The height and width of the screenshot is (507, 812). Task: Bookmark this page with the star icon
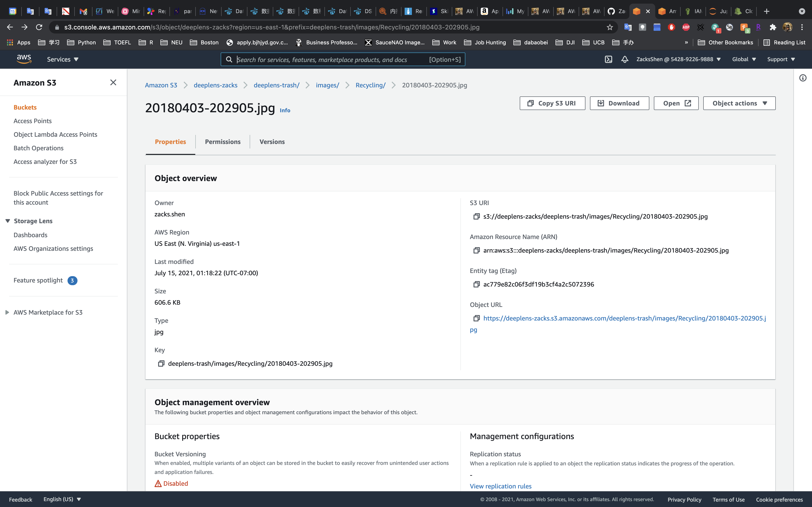pos(610,27)
